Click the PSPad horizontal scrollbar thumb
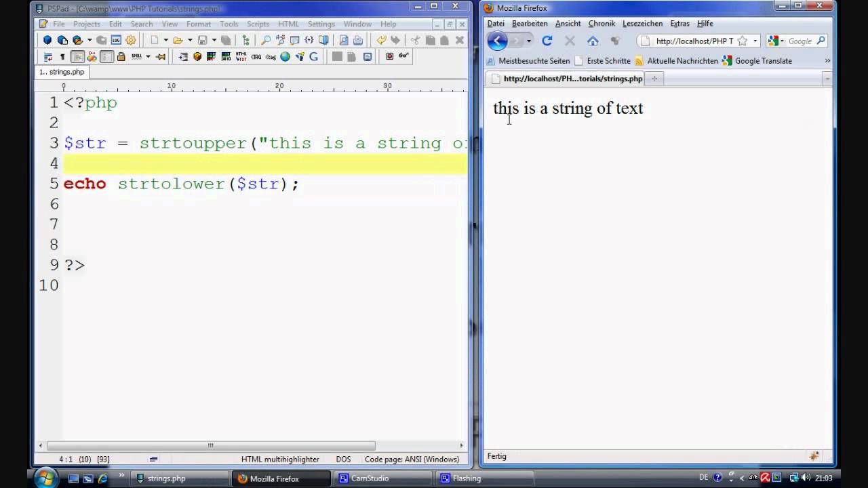Viewport: 868px width, 488px height. tap(211, 445)
